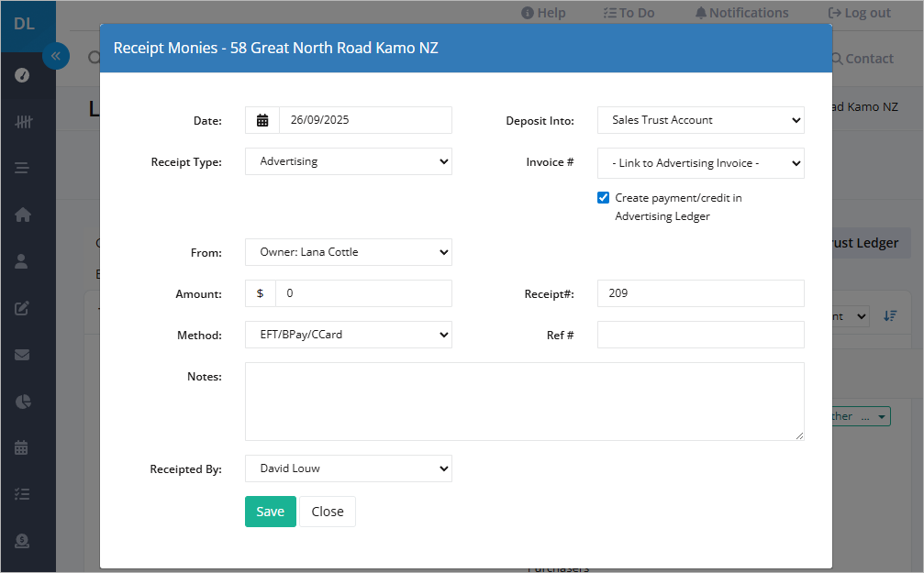Open the calendar icon in sidebar

coord(21,447)
